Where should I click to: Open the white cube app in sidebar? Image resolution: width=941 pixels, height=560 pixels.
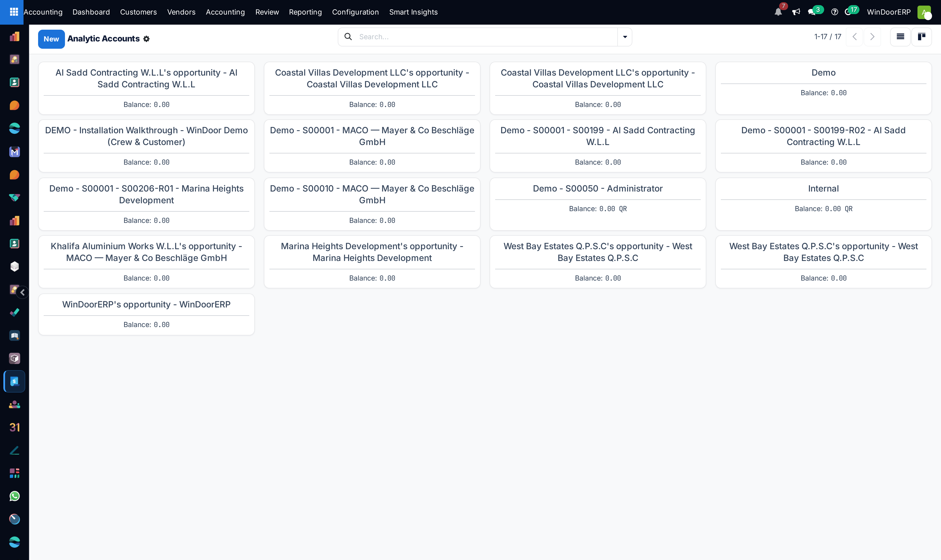coord(14,266)
